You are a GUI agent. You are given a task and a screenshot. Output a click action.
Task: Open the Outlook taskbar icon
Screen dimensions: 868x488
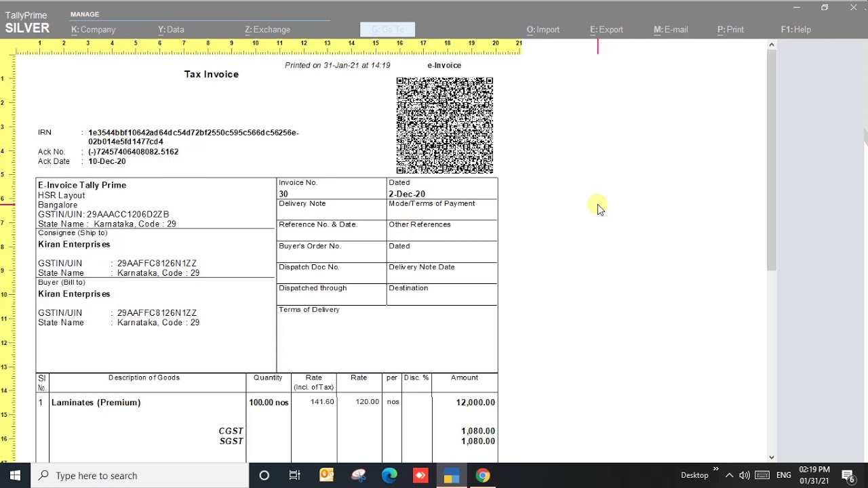(326, 476)
